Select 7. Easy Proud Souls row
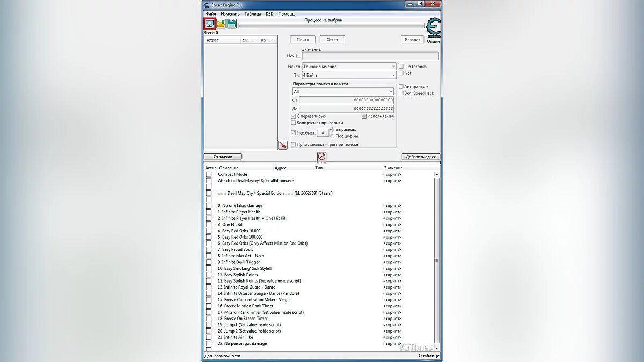The image size is (644, 362). (x=319, y=249)
